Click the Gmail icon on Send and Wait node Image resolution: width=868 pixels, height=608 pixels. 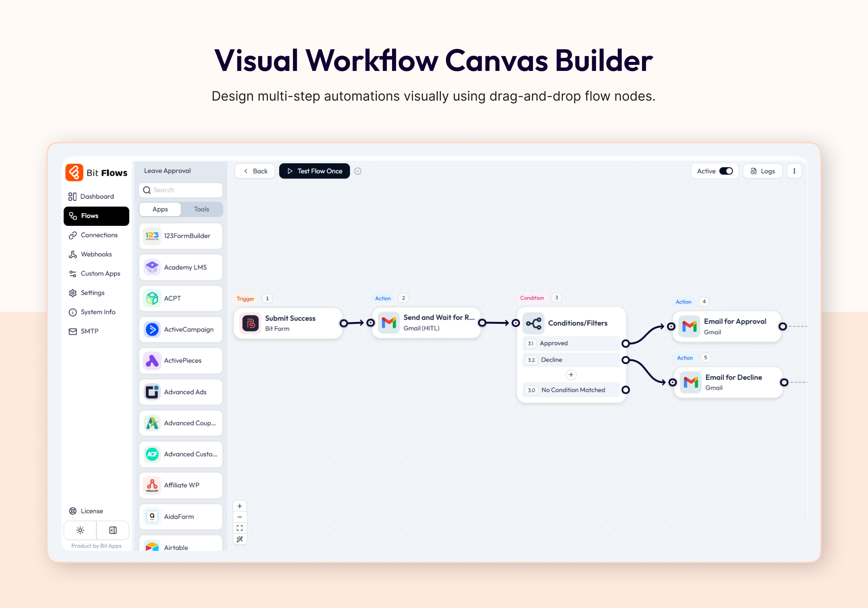(x=389, y=322)
